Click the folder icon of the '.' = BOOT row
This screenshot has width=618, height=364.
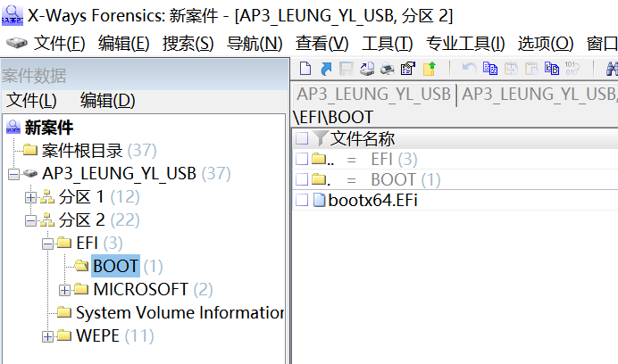click(x=319, y=179)
